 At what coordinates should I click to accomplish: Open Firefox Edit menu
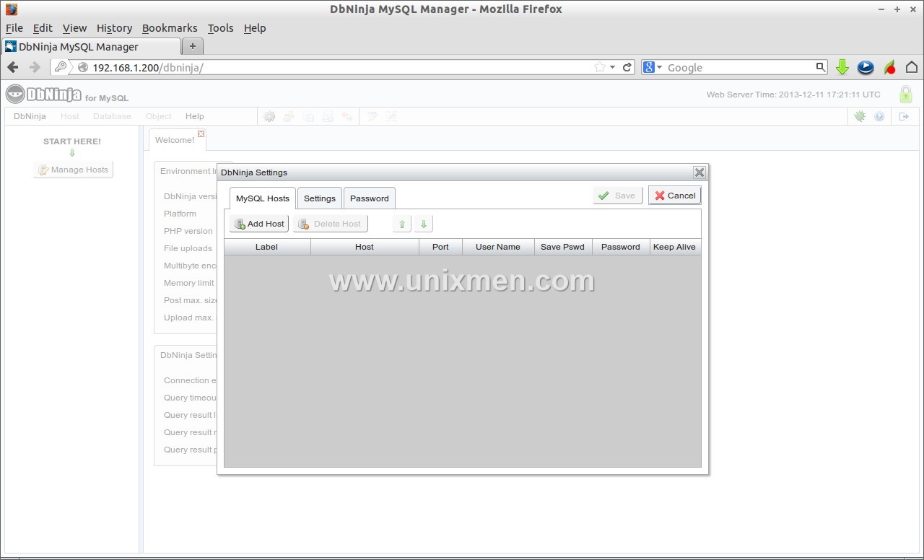(x=43, y=28)
